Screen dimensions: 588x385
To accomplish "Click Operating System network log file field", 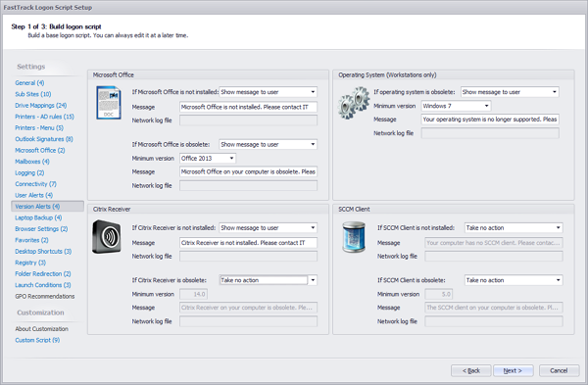I will pos(490,133).
